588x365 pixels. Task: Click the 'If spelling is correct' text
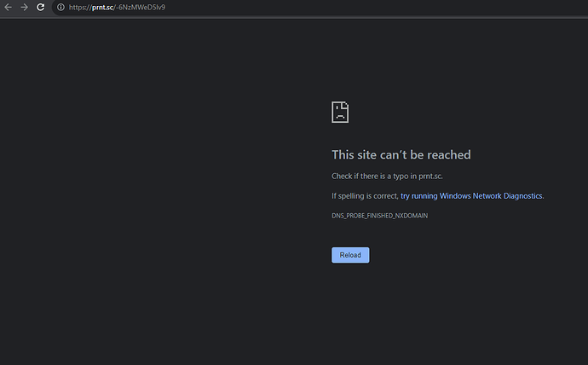point(365,195)
